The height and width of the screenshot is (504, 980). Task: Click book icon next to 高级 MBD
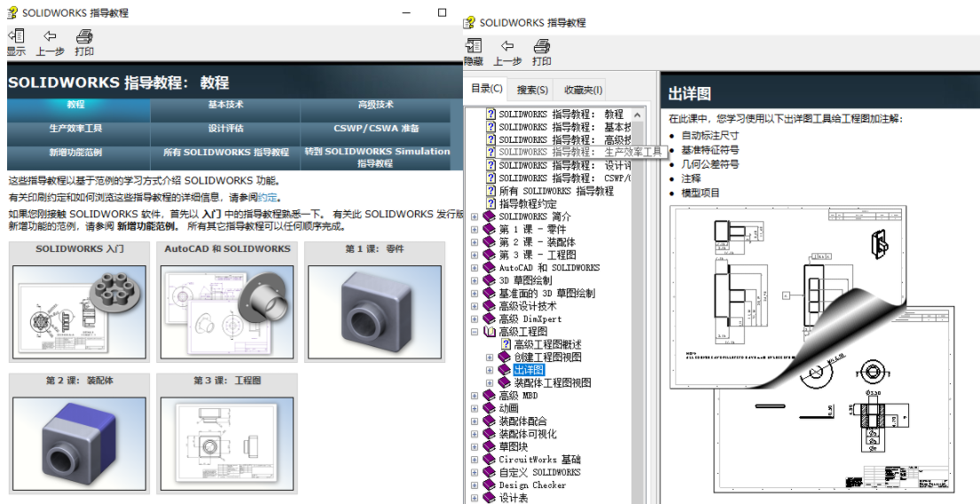tap(490, 396)
